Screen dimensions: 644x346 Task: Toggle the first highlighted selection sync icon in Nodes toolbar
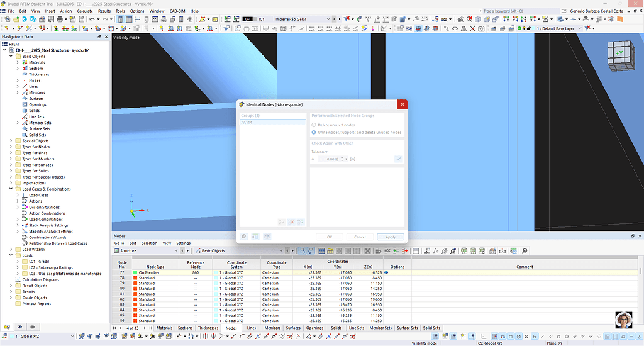click(303, 250)
